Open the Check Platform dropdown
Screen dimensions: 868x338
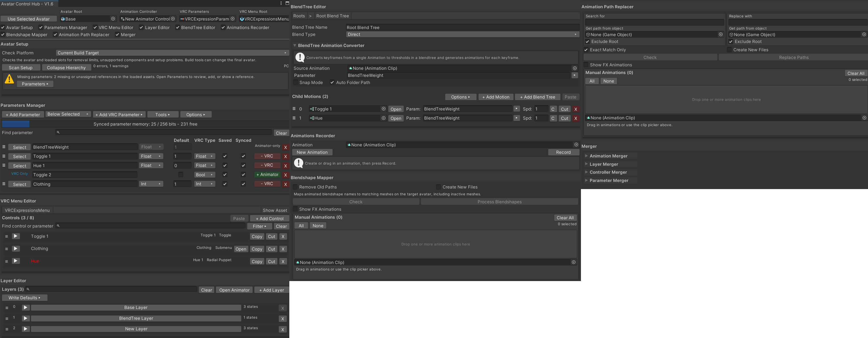(x=172, y=53)
